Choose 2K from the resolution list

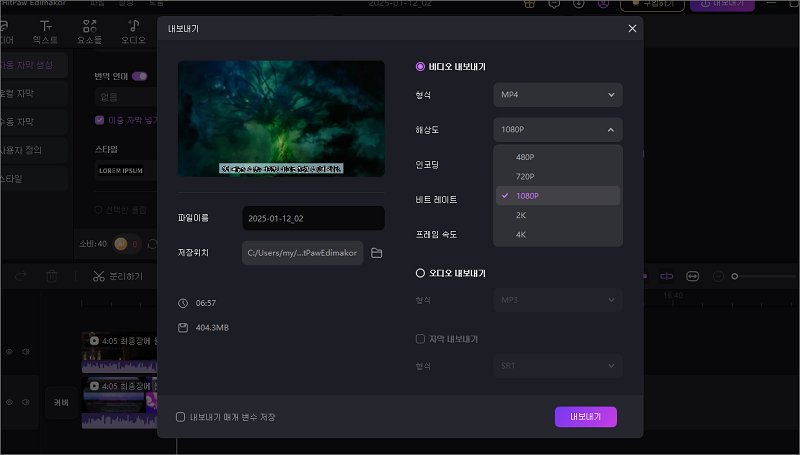tap(558, 215)
